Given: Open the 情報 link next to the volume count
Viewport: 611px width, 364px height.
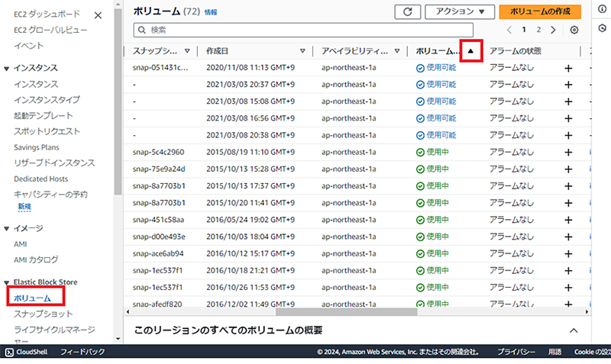Looking at the screenshot, I should (211, 12).
